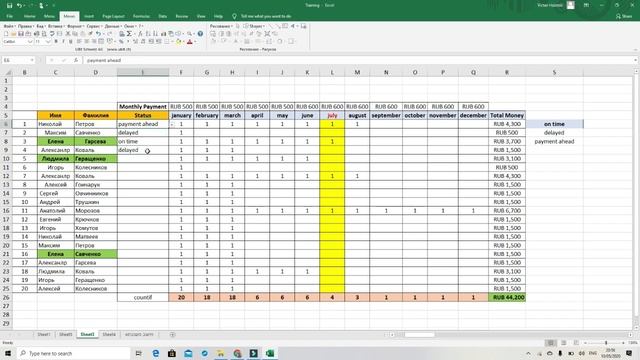Click the horizontal scrollbar thumb
The width and height of the screenshot is (640, 360).
click(419, 335)
